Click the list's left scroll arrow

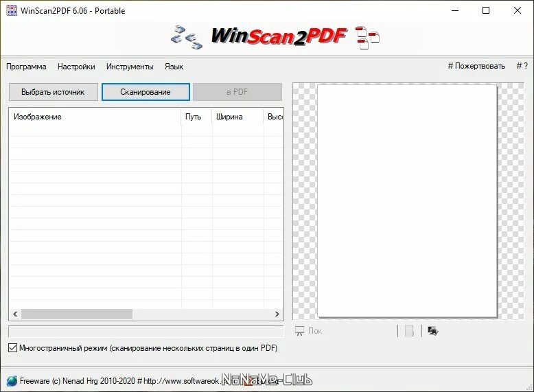click(x=15, y=314)
